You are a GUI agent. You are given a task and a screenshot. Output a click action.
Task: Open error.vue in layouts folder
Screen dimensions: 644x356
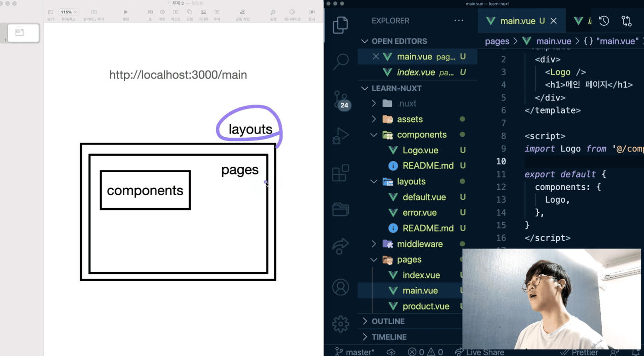(419, 213)
